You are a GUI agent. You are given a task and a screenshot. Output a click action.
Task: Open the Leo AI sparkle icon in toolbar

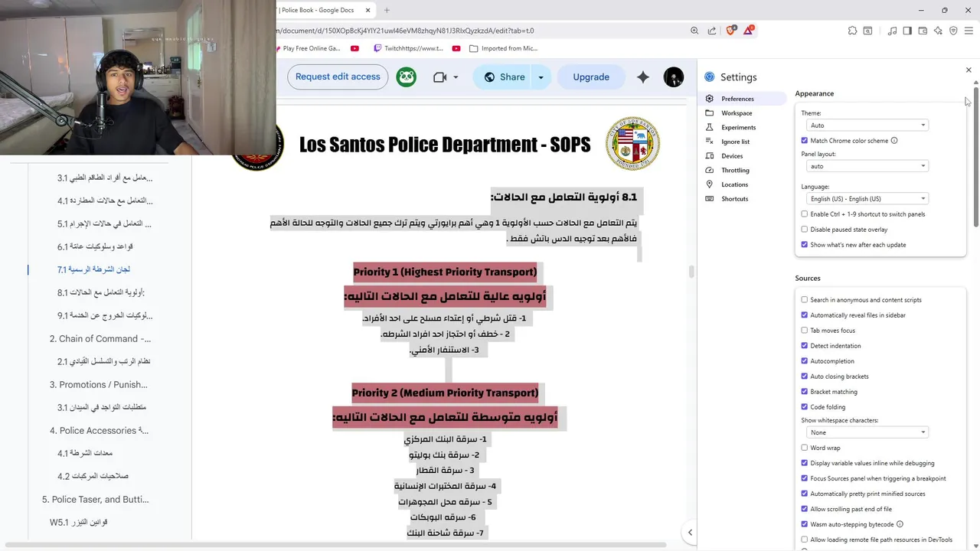click(938, 31)
